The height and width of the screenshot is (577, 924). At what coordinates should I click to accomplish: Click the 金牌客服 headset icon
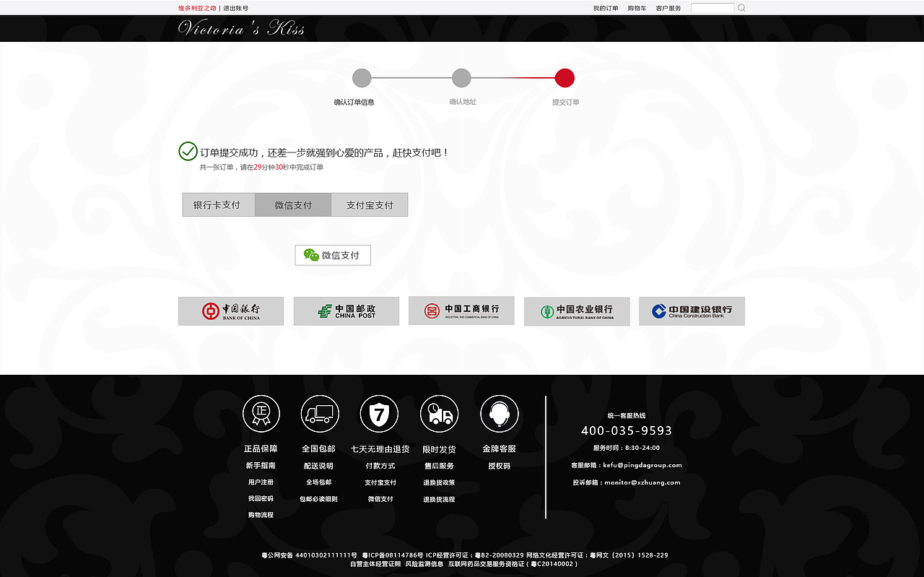499,414
